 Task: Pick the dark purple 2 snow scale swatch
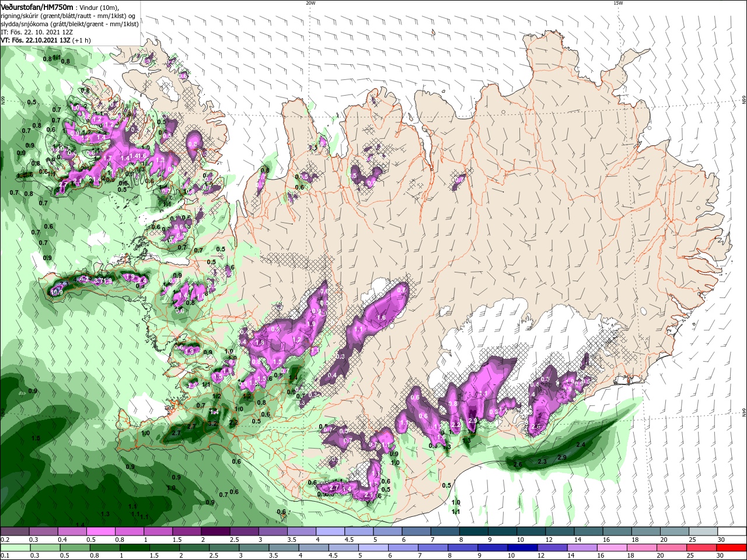(215, 531)
